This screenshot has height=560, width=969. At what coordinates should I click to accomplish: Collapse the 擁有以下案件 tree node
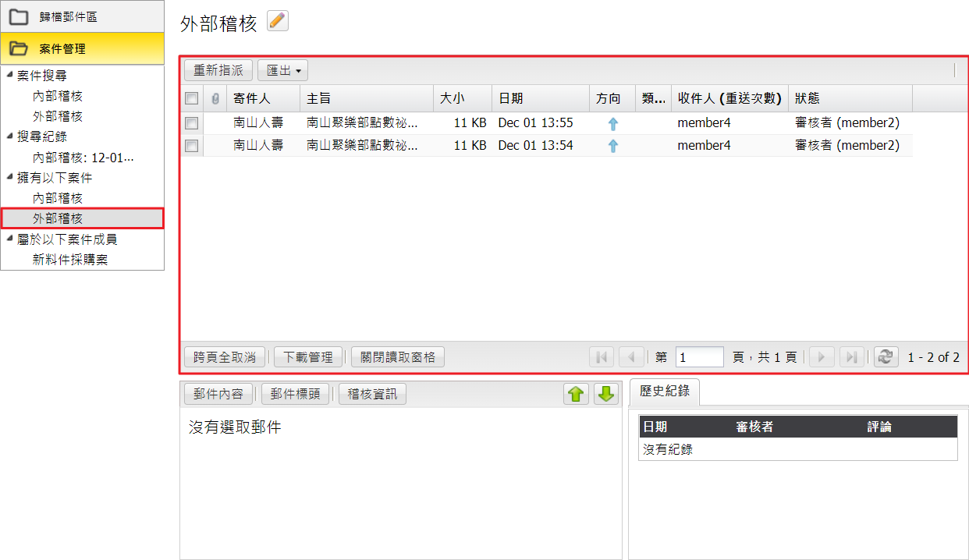pos(9,178)
